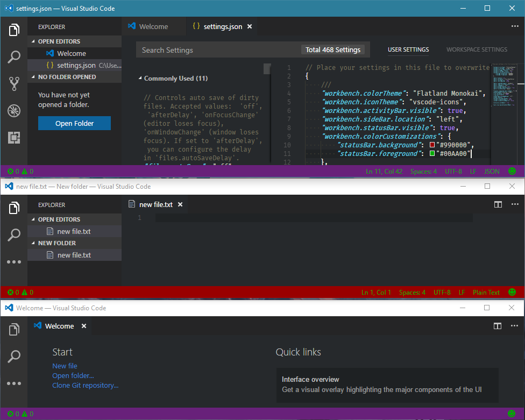Click LF line ending in purple status bar

click(x=473, y=172)
